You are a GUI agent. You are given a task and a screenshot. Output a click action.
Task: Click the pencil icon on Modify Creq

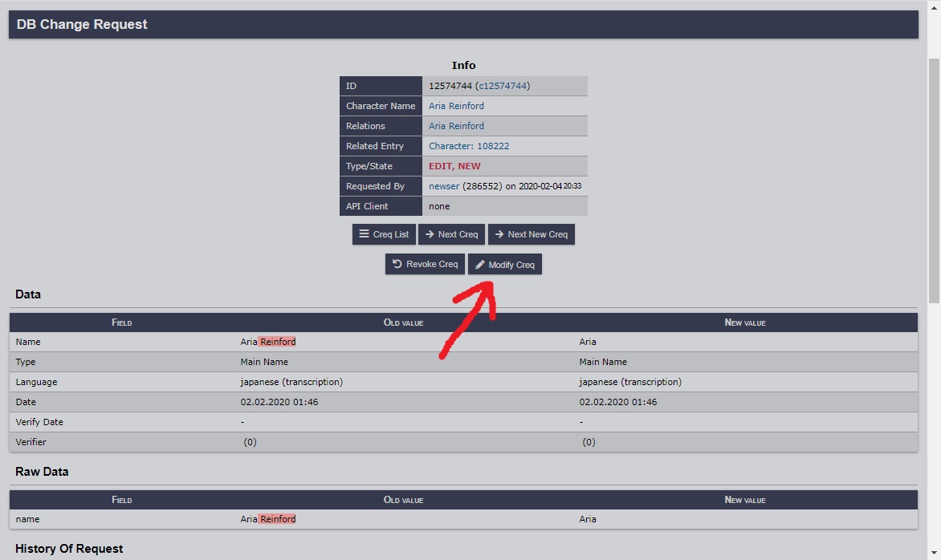(479, 265)
